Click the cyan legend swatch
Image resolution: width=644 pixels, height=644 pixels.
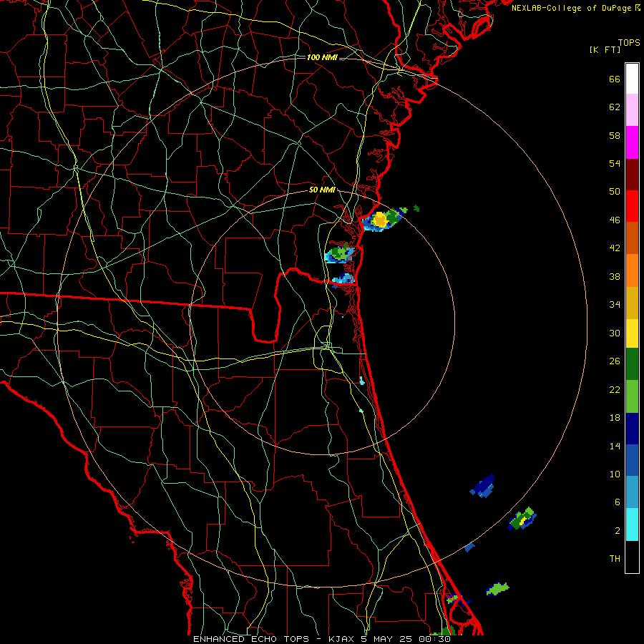tap(632, 525)
